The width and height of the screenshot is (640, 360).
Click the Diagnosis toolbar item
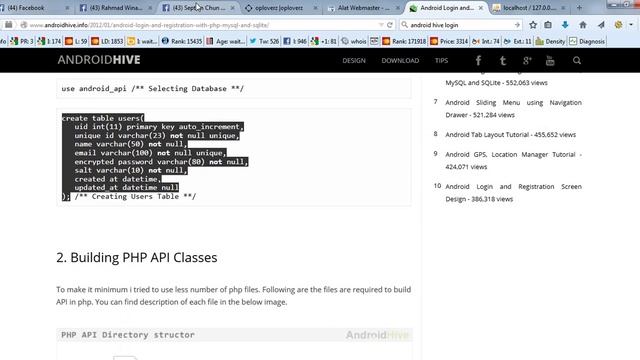click(x=587, y=41)
